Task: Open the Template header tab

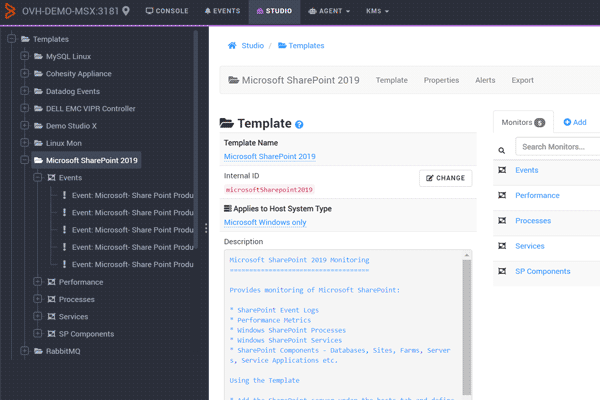Action: pyautogui.click(x=391, y=80)
